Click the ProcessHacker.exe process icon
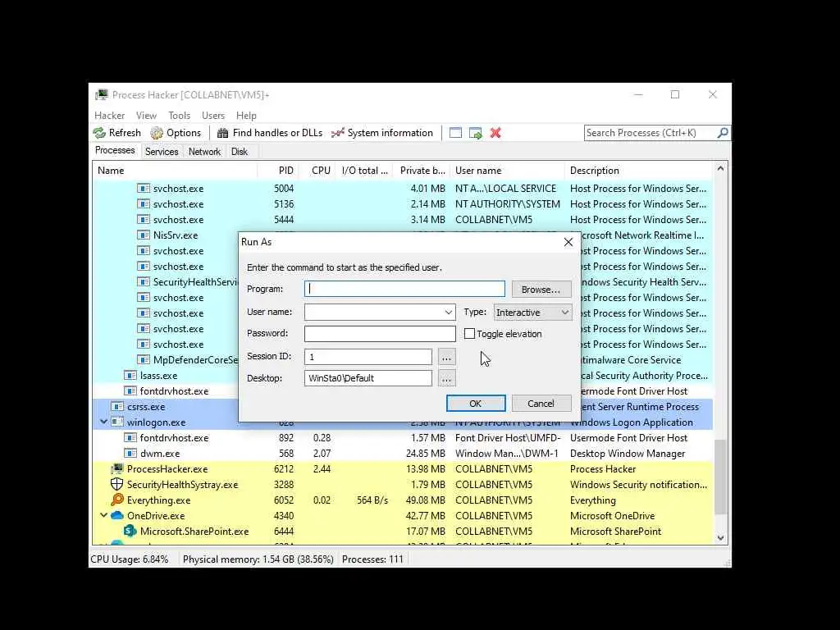 (116, 468)
